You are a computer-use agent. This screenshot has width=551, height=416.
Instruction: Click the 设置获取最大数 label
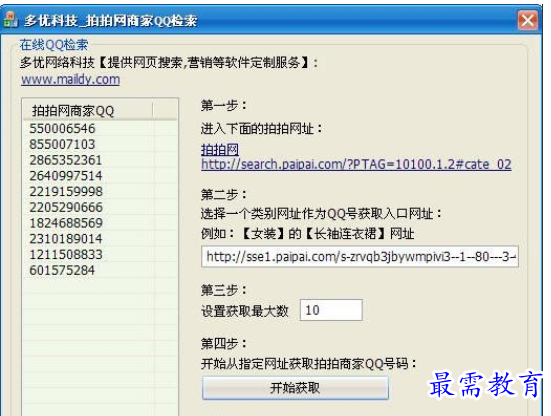click(245, 311)
